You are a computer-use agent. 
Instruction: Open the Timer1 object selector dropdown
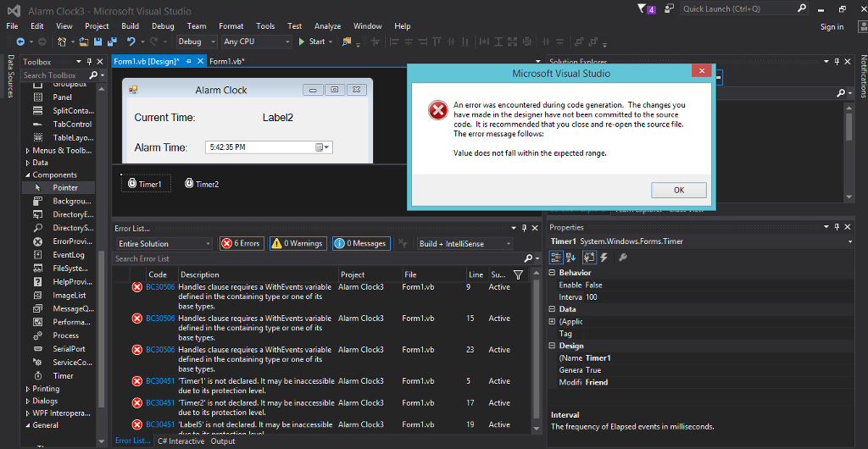849,241
